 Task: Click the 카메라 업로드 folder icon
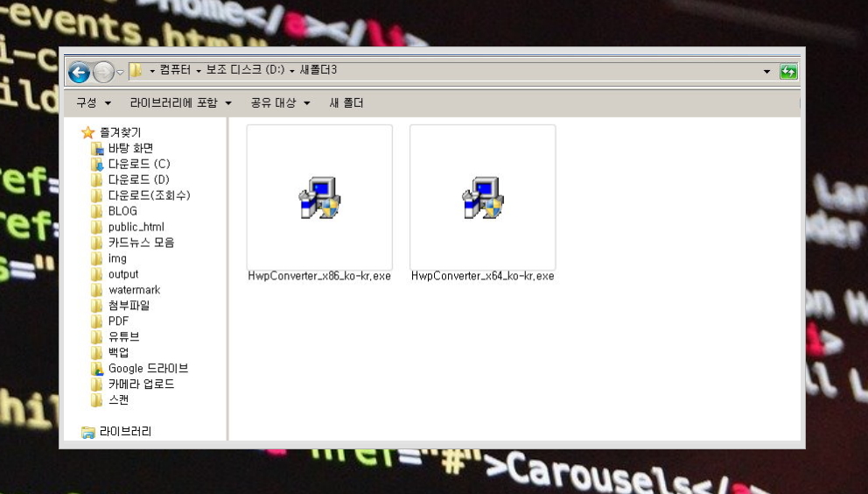pos(97,384)
